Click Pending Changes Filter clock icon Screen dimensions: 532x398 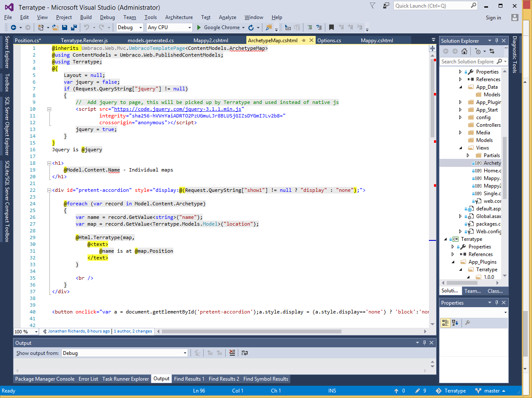477,51
